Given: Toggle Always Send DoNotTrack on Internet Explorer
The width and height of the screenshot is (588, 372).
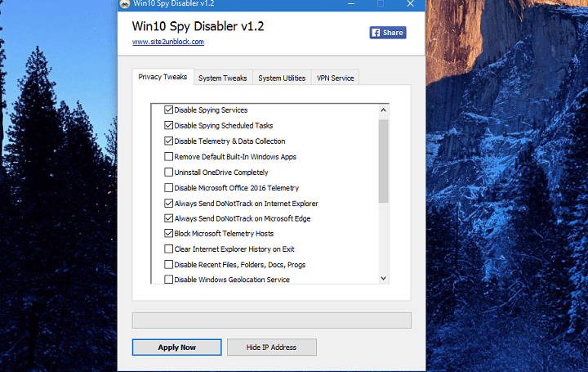Looking at the screenshot, I should pos(169,204).
